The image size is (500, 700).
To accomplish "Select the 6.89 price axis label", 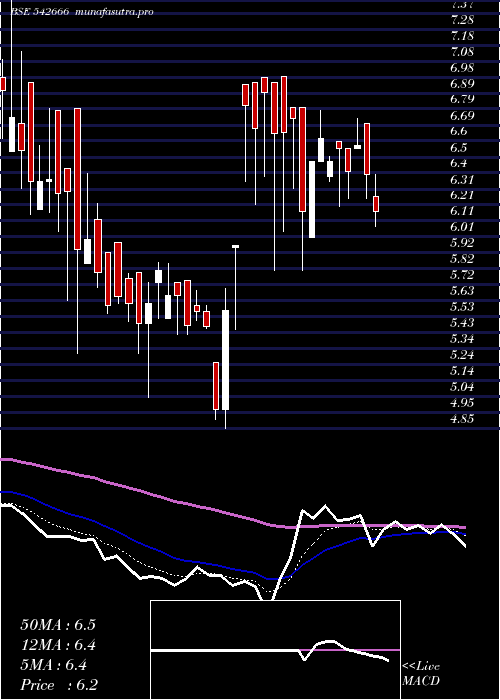I will coord(462,84).
